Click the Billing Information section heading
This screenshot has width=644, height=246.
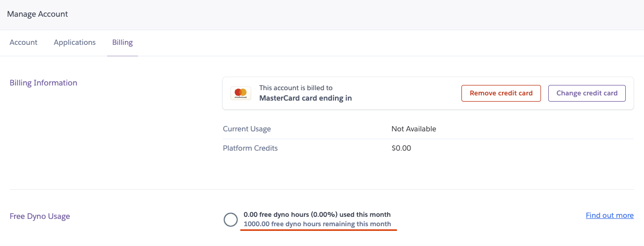pyautogui.click(x=43, y=83)
